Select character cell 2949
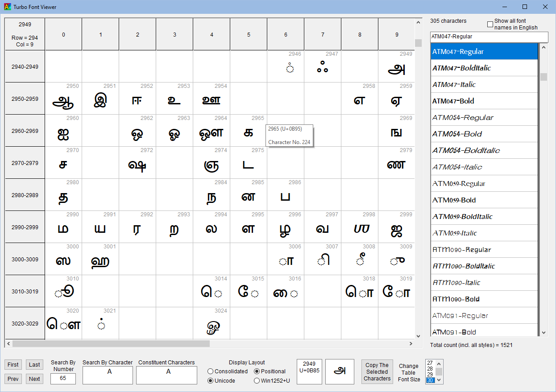Image resolution: width=556 pixels, height=392 pixels. pyautogui.click(x=397, y=66)
